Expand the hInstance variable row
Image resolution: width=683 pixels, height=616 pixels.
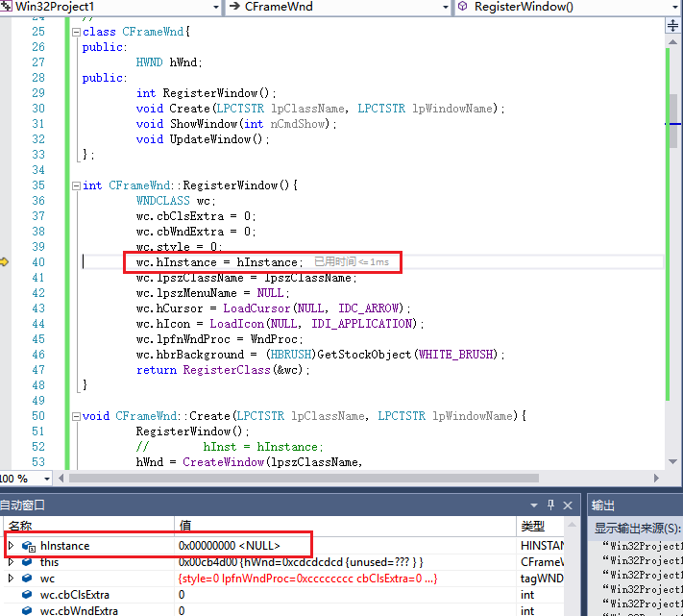point(11,546)
